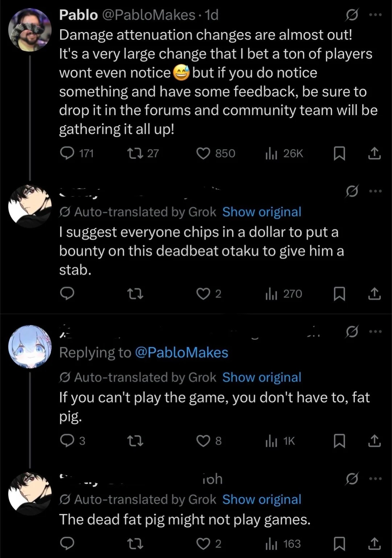View analytics for 26K views tweet
This screenshot has width=392, height=558.
tap(271, 154)
